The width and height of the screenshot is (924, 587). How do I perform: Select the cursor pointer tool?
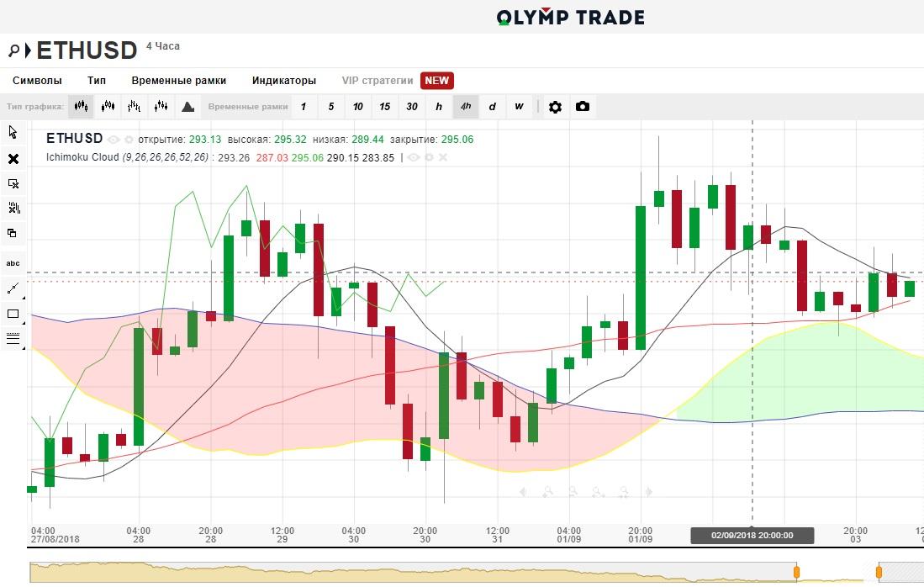coord(13,133)
